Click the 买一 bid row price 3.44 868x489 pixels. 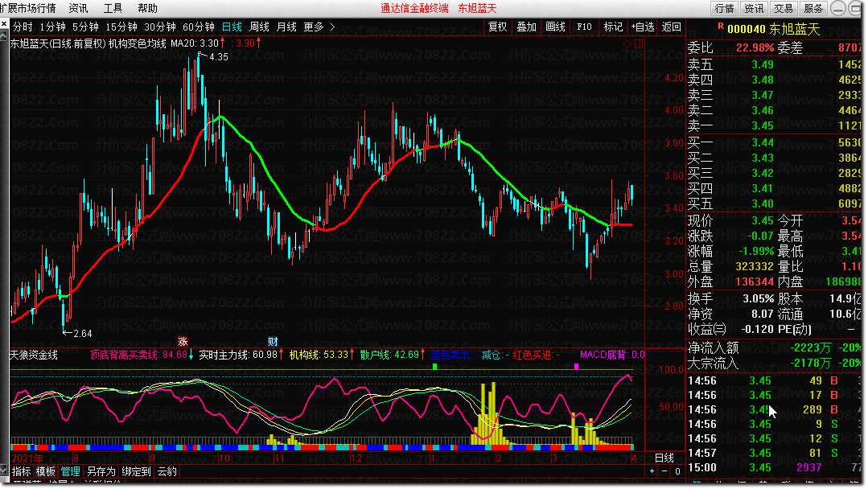[763, 142]
